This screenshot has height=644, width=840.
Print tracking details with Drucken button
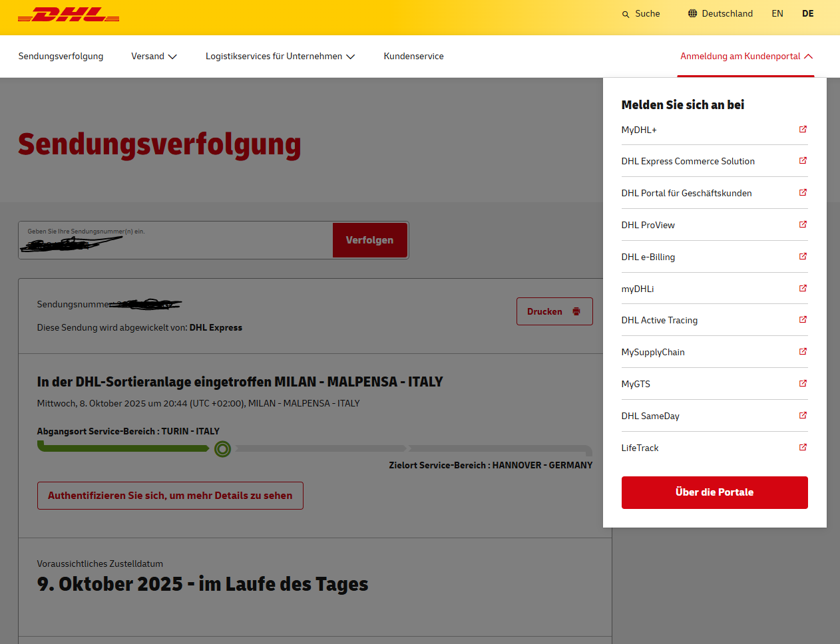554,311
